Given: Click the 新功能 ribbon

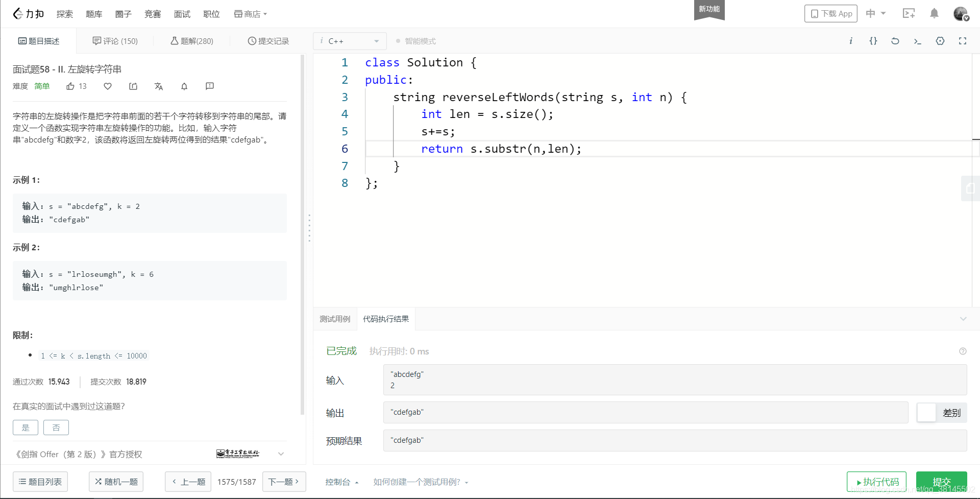Looking at the screenshot, I should pos(709,9).
